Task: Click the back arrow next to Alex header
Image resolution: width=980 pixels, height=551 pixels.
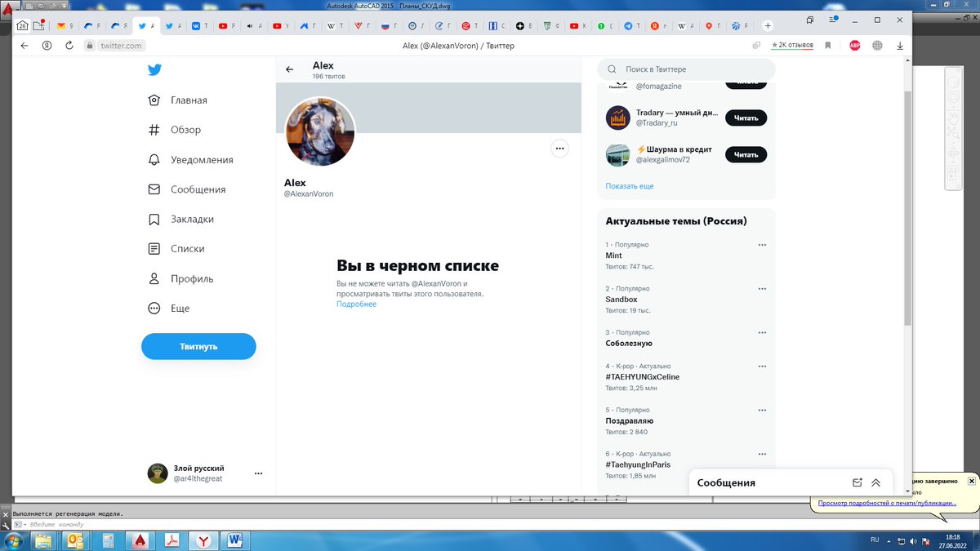Action: (289, 69)
